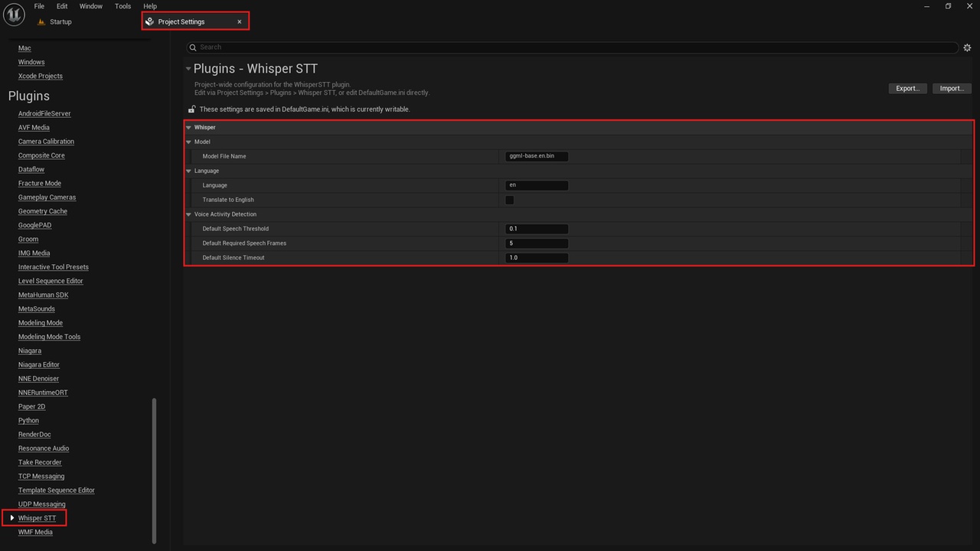Open TCP Messaging settings
Screen dimensions: 980x551
[x=41, y=477]
